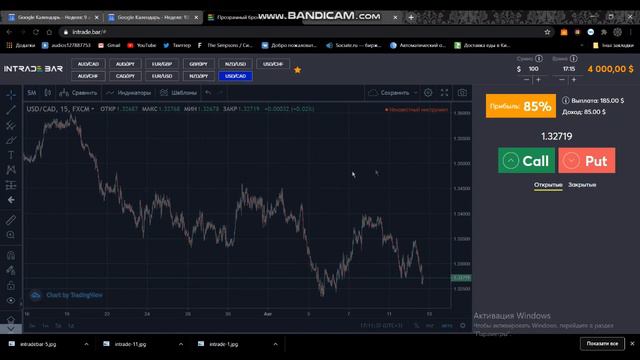Collapse the drawing toolbar with bottom chevron

coord(11,329)
